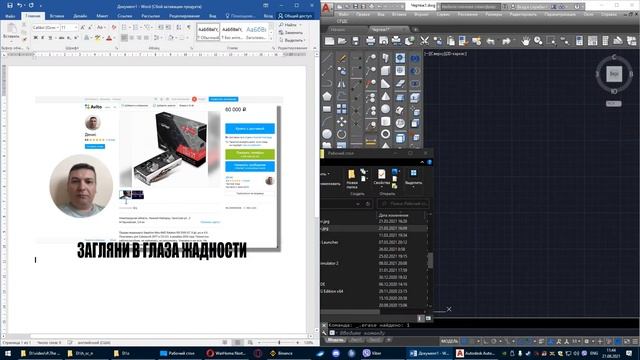Open the font size dropdown in Word
Image resolution: width=640 pixels, height=360 pixels.
coord(76,27)
